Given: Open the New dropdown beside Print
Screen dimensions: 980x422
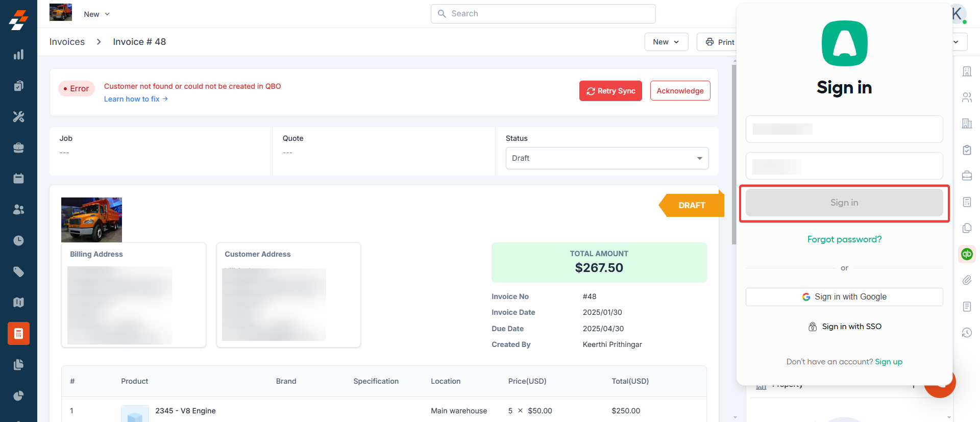Looking at the screenshot, I should [x=666, y=42].
